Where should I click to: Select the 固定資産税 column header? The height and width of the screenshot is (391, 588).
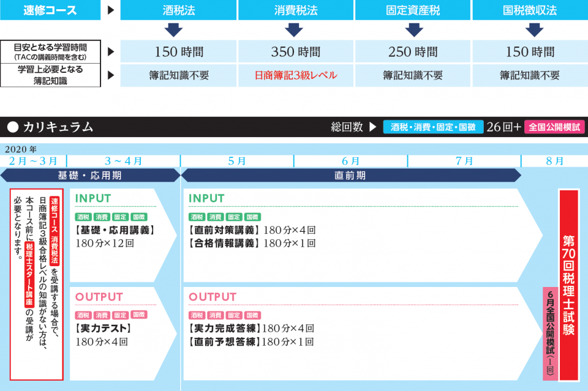[x=415, y=10]
